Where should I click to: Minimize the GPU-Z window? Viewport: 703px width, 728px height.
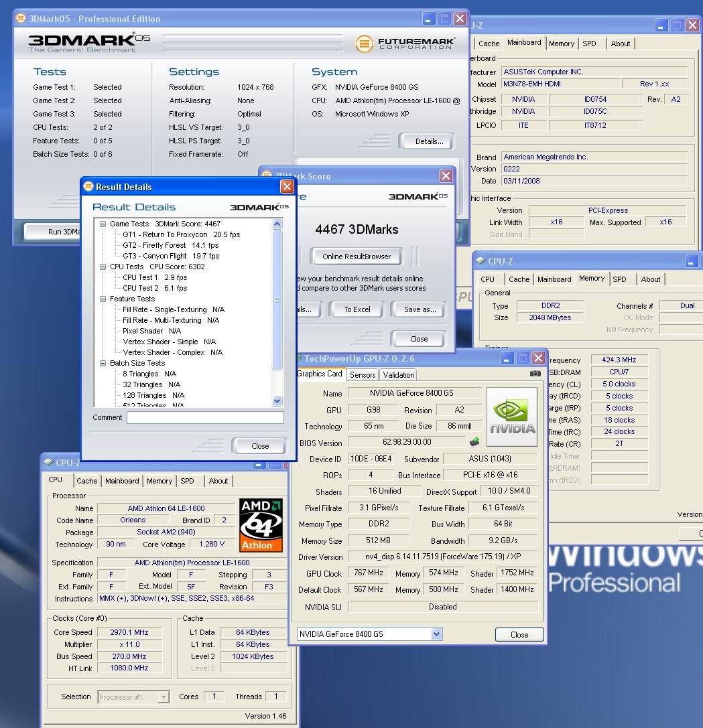pos(507,358)
